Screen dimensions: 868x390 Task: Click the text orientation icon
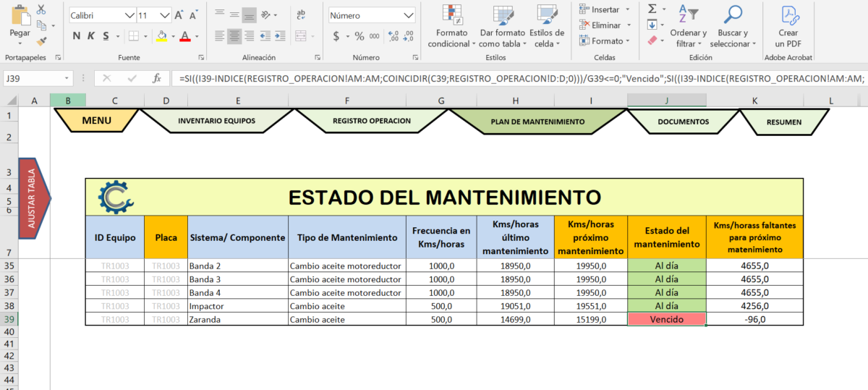pyautogui.click(x=267, y=14)
